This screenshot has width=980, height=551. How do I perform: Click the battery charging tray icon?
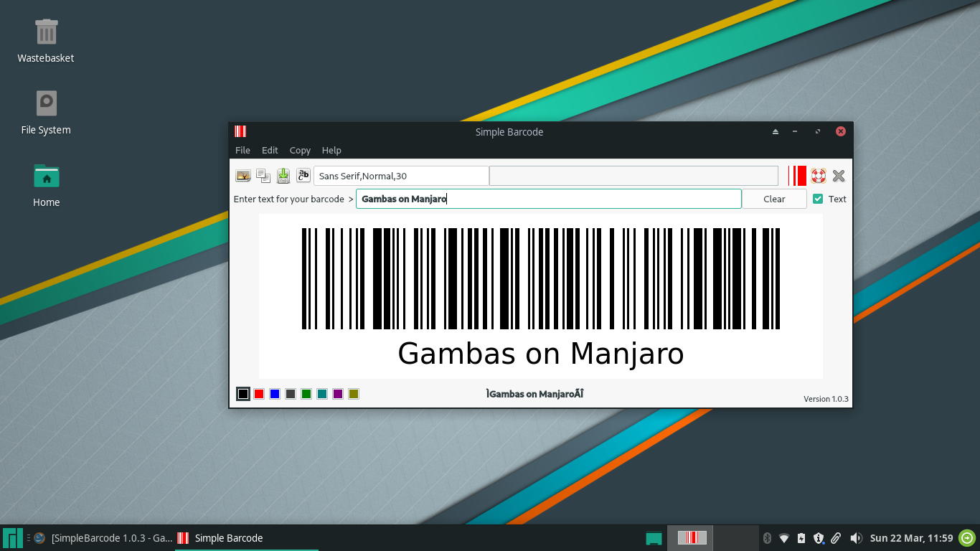point(801,538)
